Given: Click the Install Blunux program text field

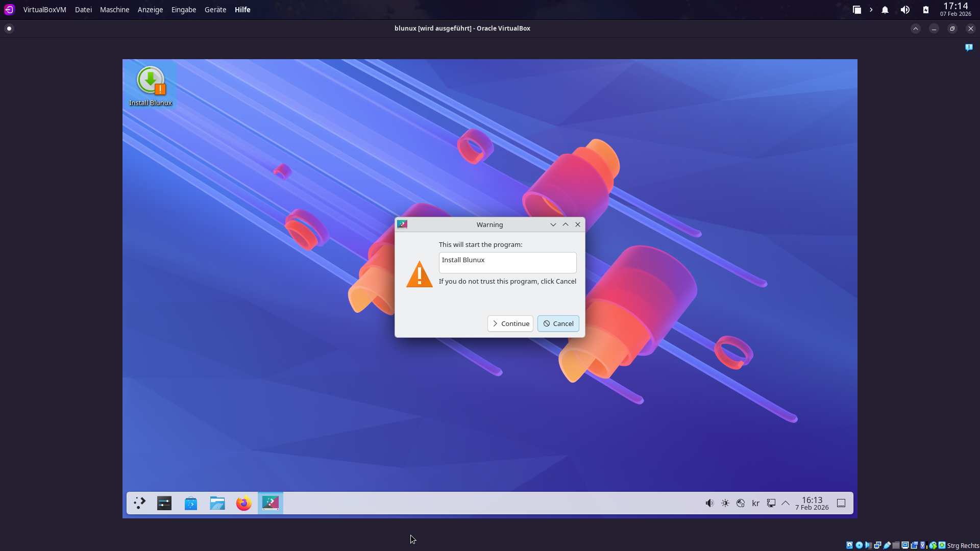Looking at the screenshot, I should coord(507,262).
